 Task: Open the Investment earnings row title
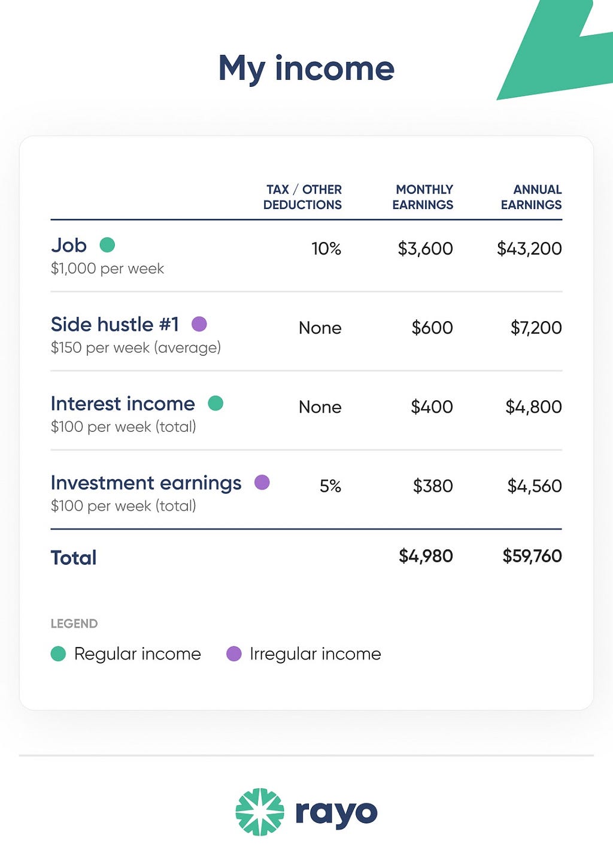click(x=146, y=483)
